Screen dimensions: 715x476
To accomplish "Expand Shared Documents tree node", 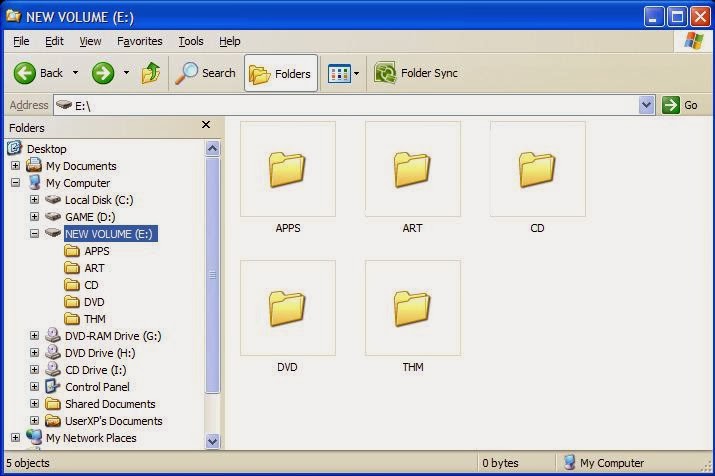I will (x=34, y=404).
